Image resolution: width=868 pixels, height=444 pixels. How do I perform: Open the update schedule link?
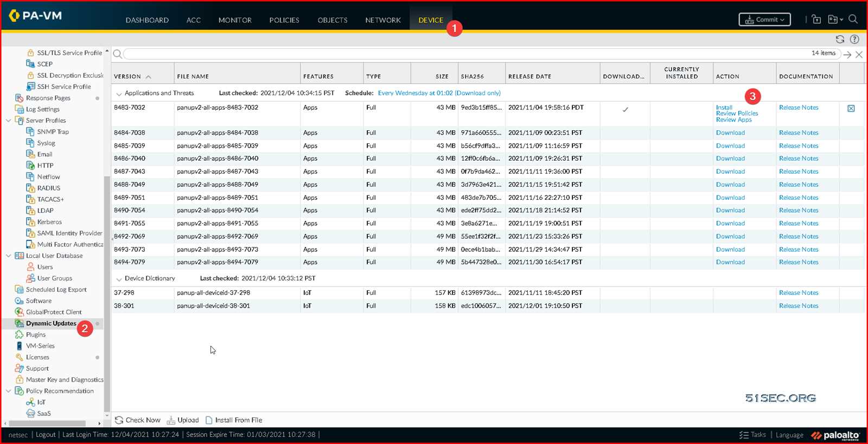click(439, 93)
